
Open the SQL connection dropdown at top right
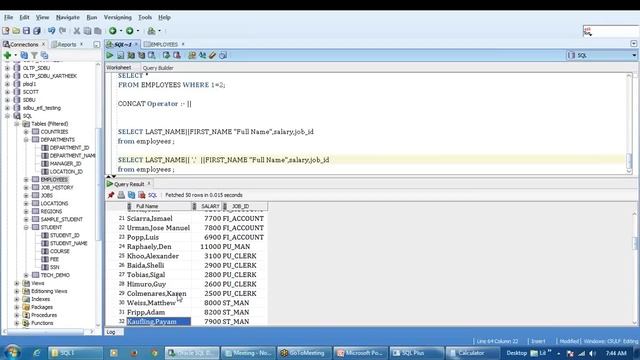point(634,55)
